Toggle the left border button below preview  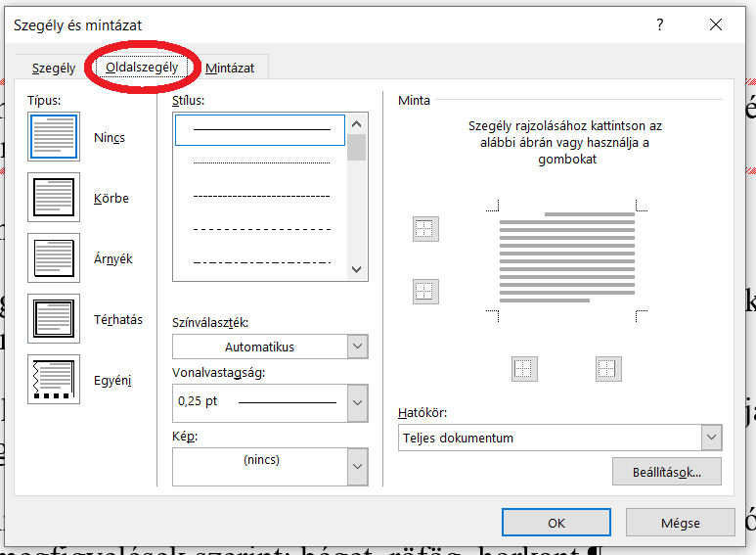click(525, 368)
